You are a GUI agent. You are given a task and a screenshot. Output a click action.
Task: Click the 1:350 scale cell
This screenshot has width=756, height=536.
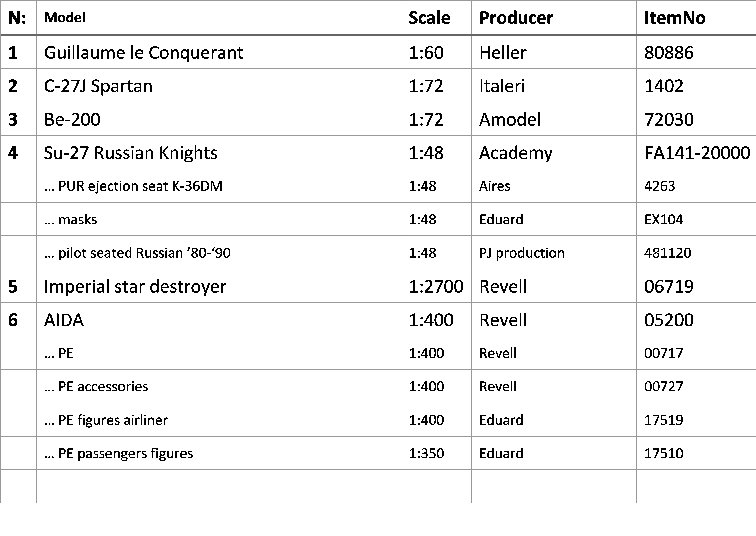click(426, 453)
